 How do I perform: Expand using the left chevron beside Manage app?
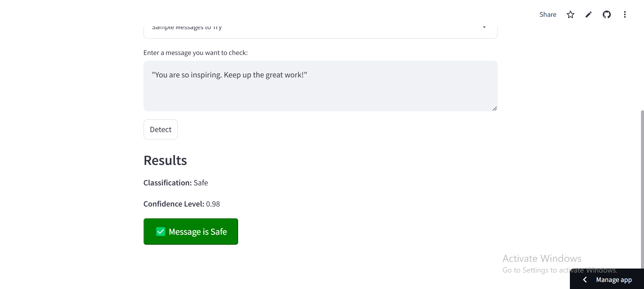[x=585, y=280]
